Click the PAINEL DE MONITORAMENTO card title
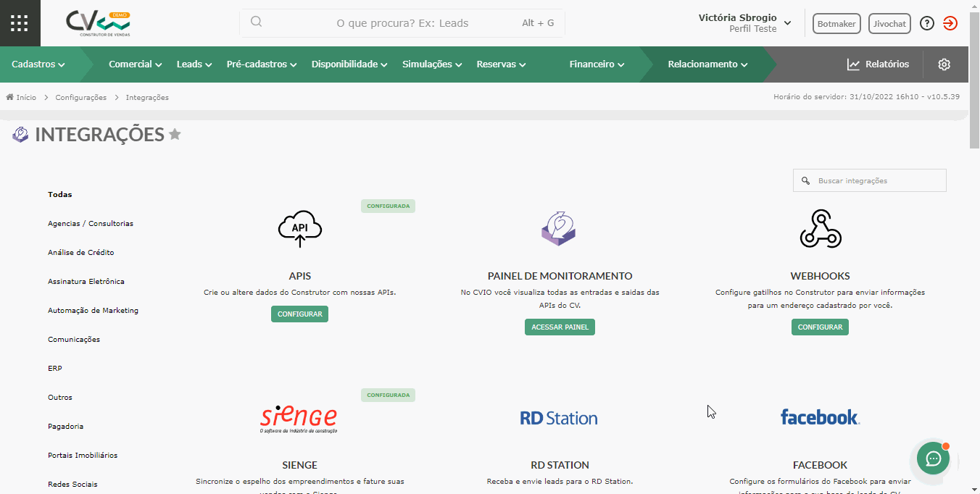980x494 pixels. (x=560, y=276)
